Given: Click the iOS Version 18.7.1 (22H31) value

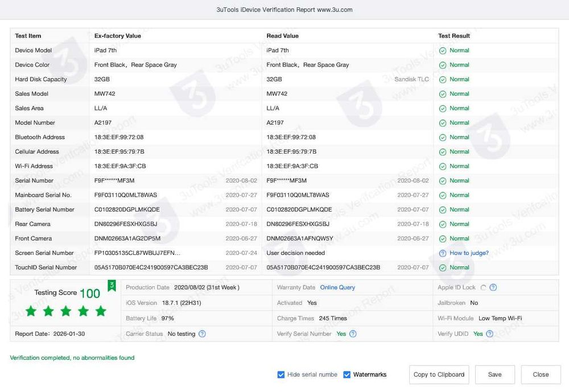Looking at the screenshot, I should tap(182, 303).
